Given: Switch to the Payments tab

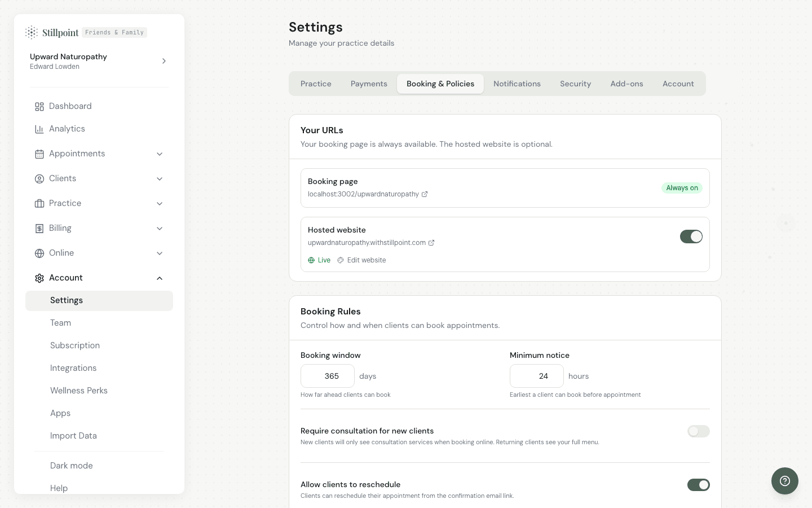Looking at the screenshot, I should [369, 84].
